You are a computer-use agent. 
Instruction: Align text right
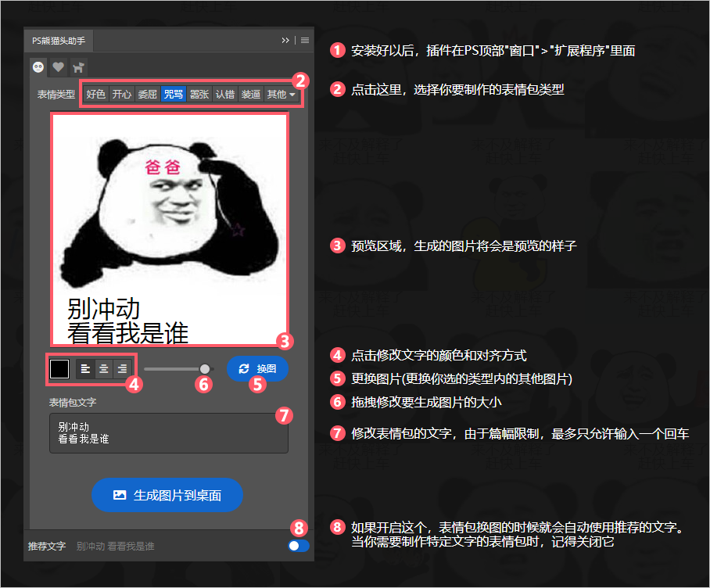click(122, 369)
